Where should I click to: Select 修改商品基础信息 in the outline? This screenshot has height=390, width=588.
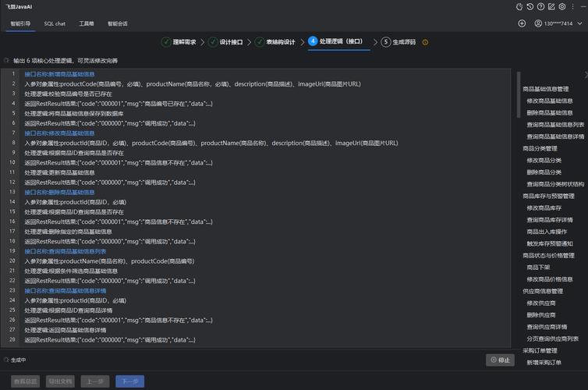(550, 101)
